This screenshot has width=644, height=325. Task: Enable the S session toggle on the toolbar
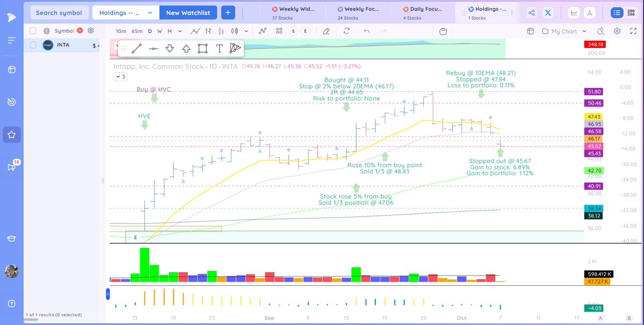coord(293,31)
